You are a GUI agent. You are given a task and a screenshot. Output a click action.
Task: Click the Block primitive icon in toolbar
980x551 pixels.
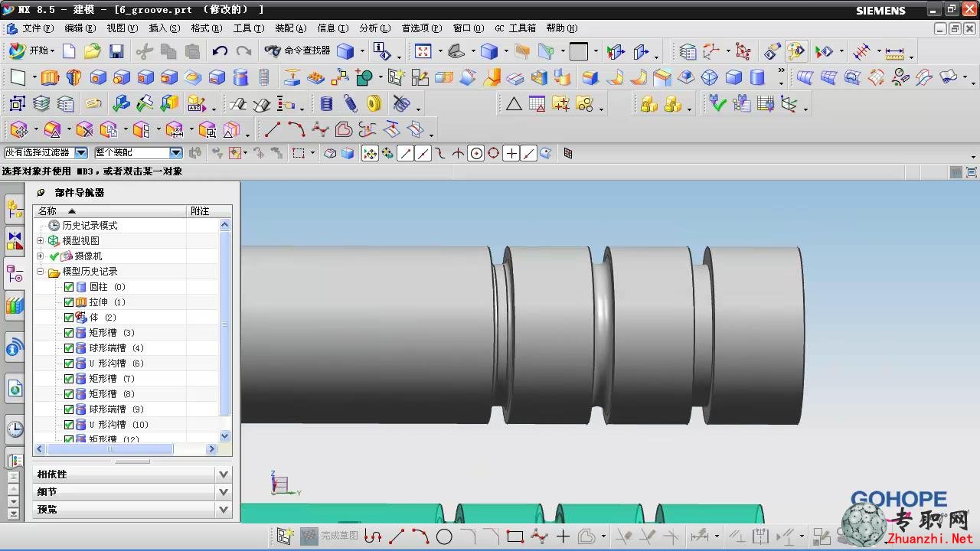[733, 77]
